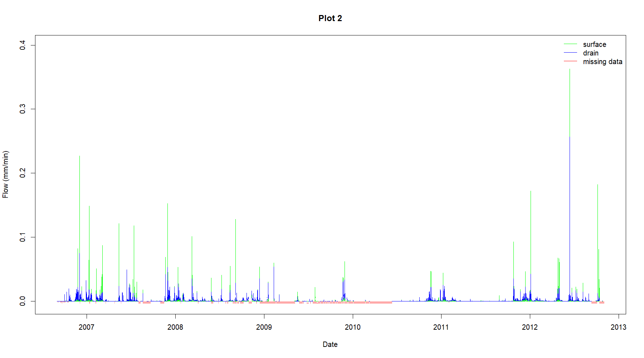The image size is (644, 358).
Task: Select the 'surface' legend label
Action: click(594, 44)
